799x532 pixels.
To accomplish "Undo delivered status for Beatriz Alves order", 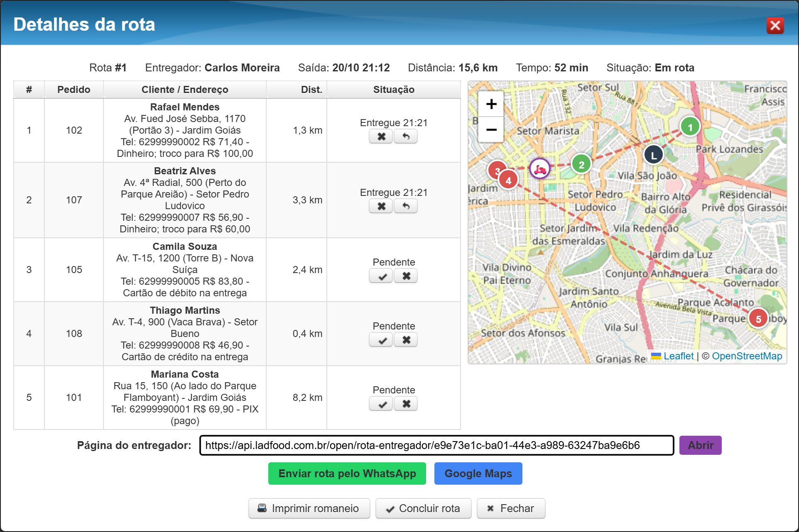I will click(x=406, y=206).
